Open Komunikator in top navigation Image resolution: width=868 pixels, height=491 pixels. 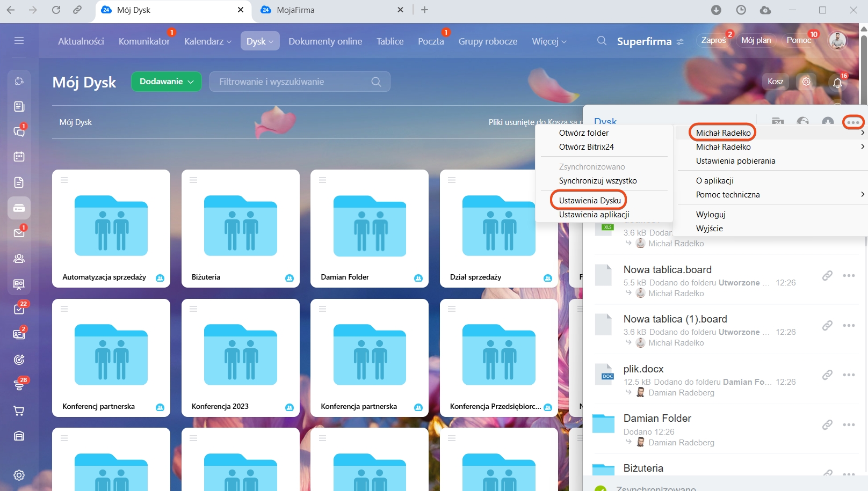point(144,41)
